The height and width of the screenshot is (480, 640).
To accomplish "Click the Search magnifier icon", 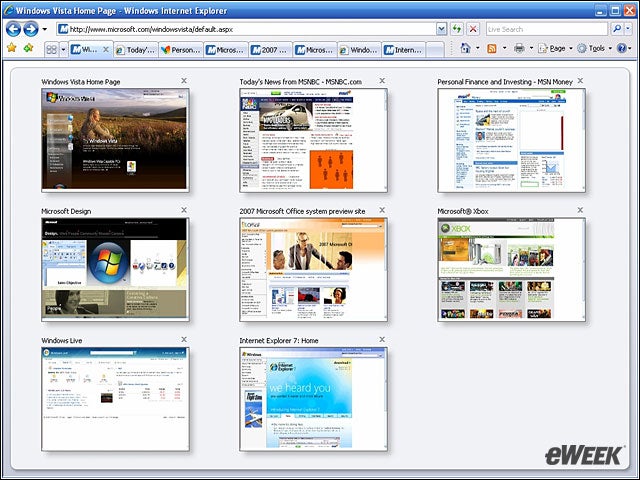I will coord(616,29).
